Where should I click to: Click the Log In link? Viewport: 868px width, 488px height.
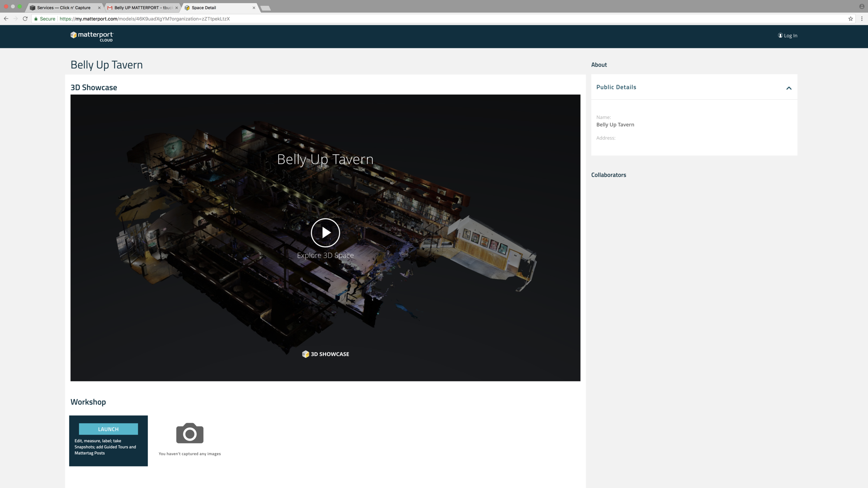click(787, 35)
